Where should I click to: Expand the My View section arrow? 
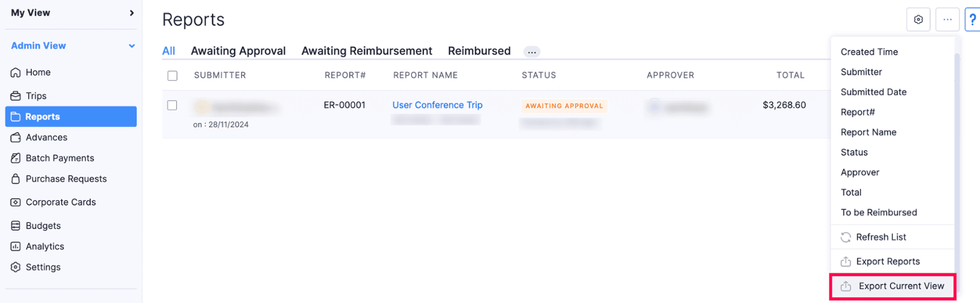tap(132, 13)
